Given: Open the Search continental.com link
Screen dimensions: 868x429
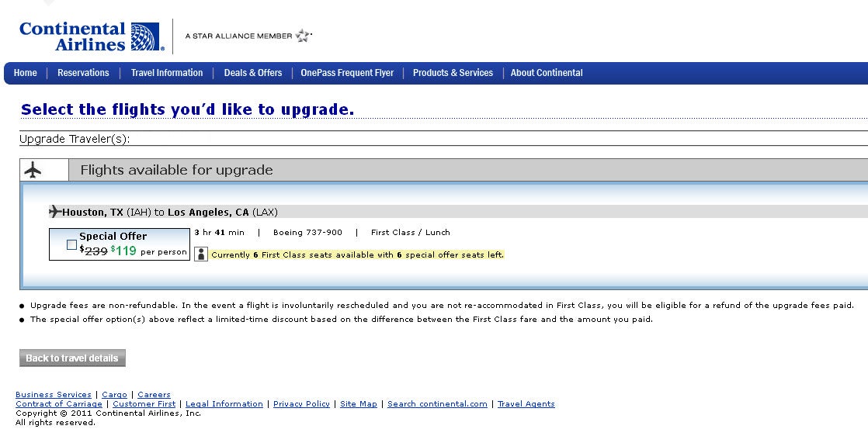Looking at the screenshot, I should pyautogui.click(x=437, y=403).
